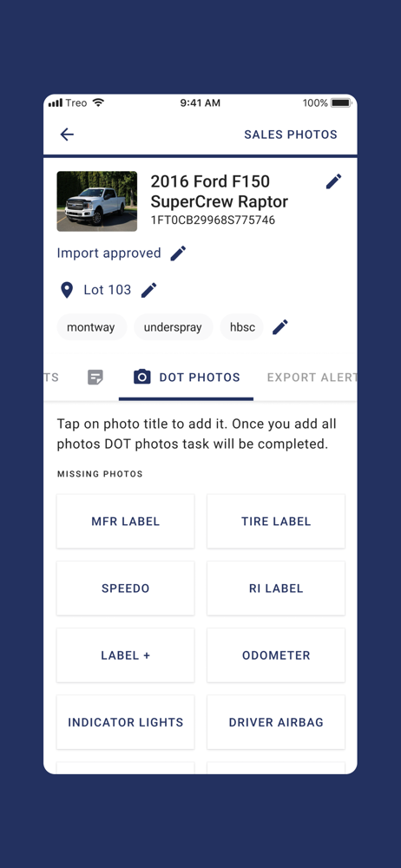Select the montway tag chip
401x868 pixels.
click(91, 327)
